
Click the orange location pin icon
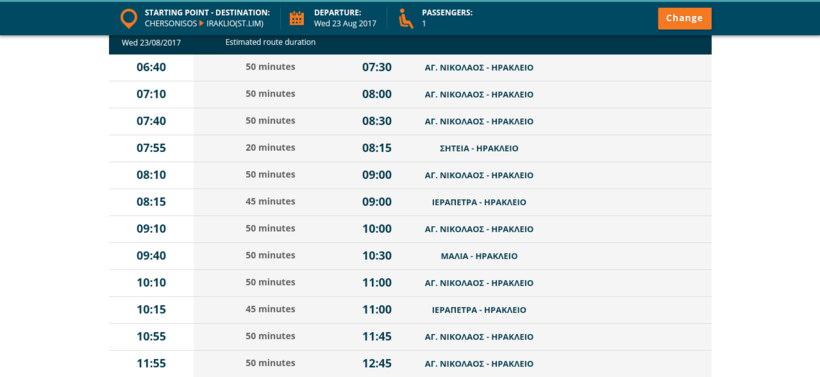(129, 18)
